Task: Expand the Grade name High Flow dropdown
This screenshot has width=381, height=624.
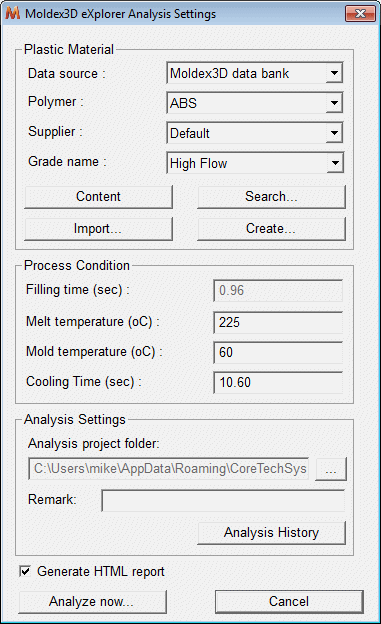Action: tap(255, 163)
